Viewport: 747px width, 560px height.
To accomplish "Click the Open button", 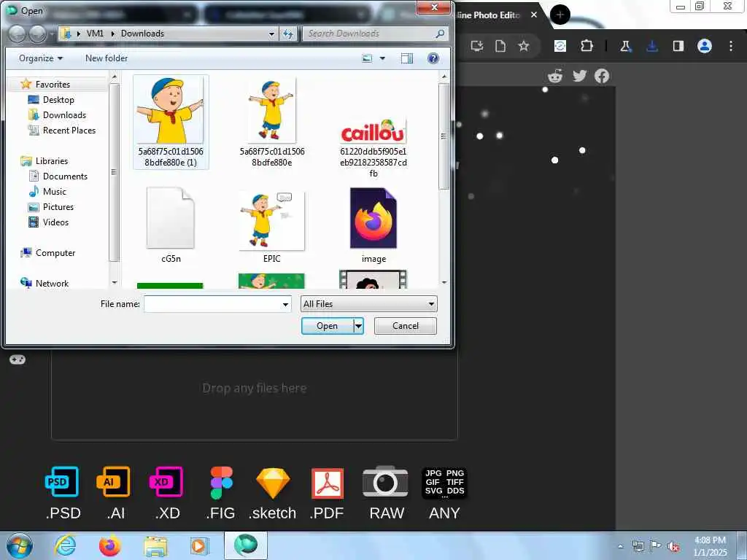I will point(328,326).
